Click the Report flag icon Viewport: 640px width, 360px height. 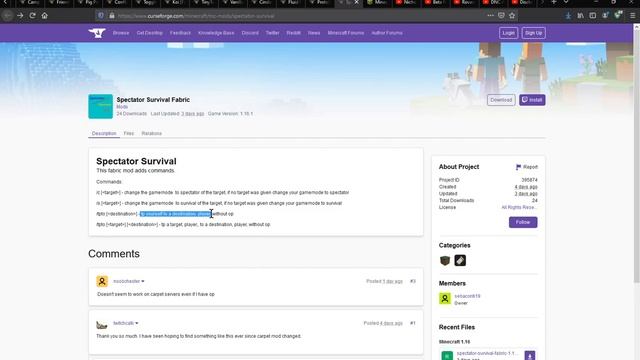[518, 167]
